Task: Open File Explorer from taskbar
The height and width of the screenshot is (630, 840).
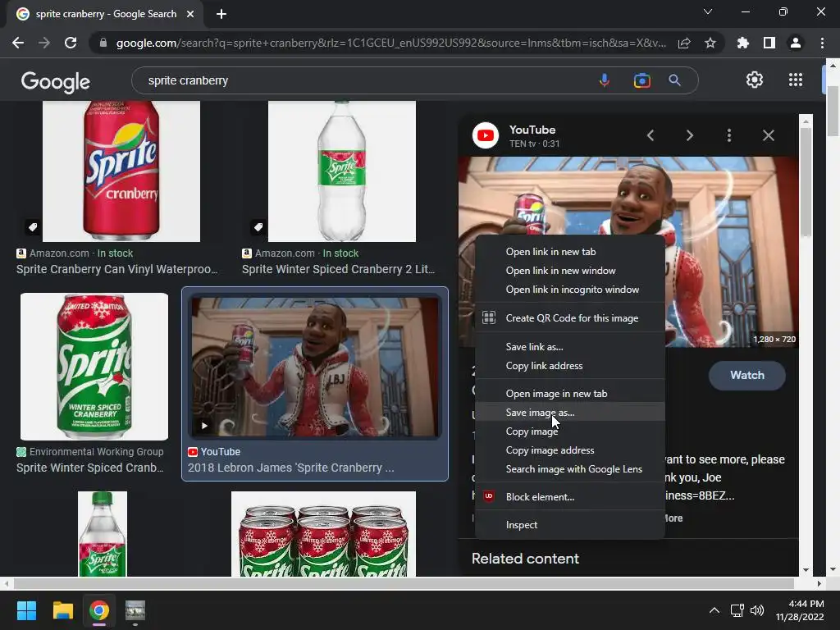Action: 62,610
